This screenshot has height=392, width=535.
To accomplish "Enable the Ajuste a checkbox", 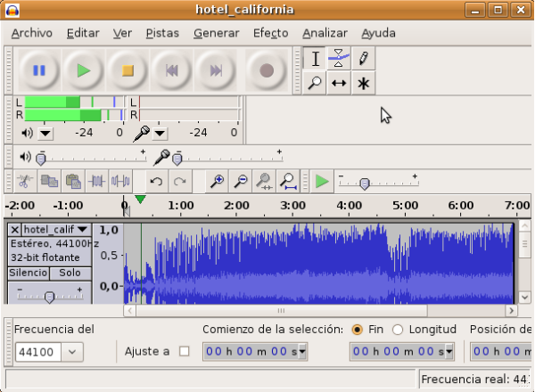I will pos(185,351).
